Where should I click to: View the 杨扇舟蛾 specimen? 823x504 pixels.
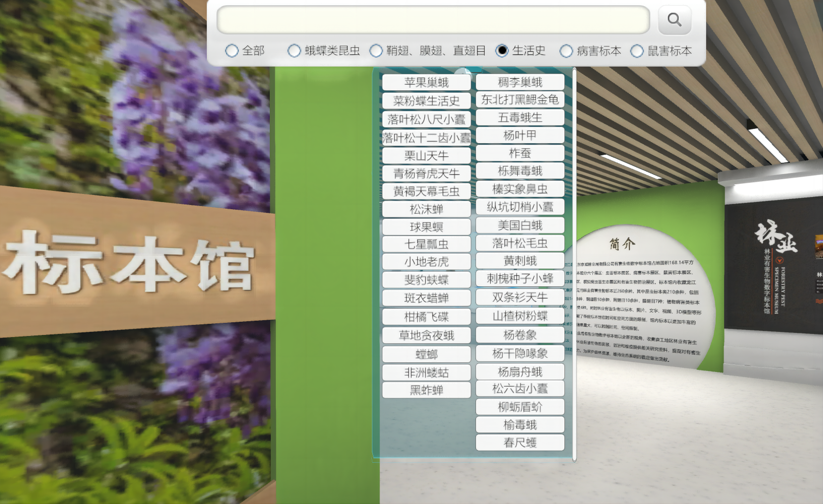(520, 371)
